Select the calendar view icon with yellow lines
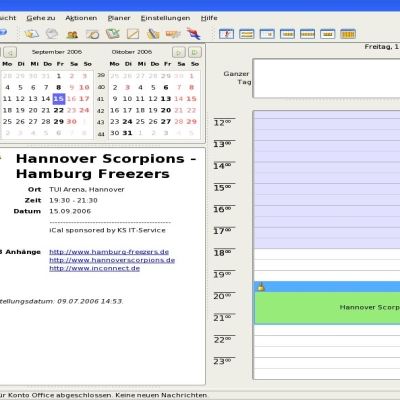Viewport: 400px width, 400px height. [247, 34]
